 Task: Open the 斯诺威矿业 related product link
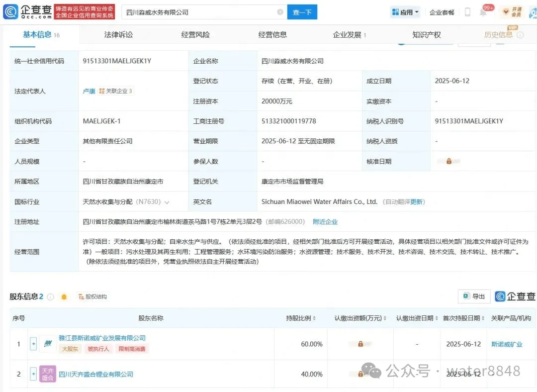coord(507,344)
